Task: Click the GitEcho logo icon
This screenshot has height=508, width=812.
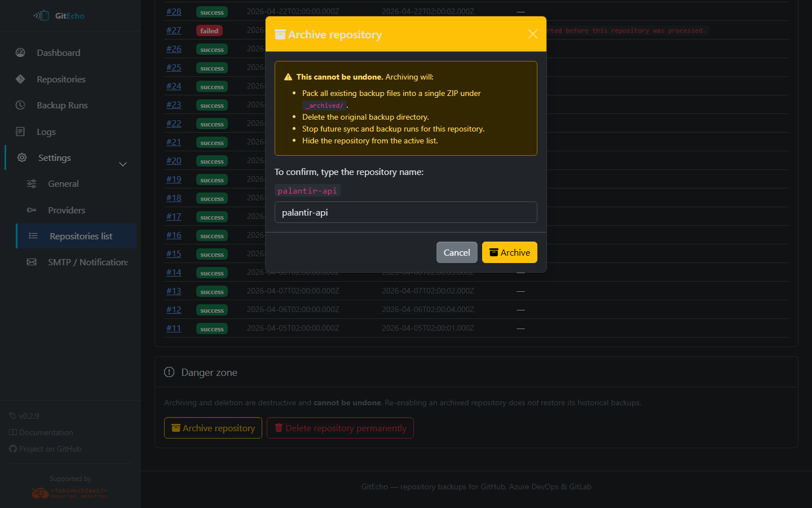Action: (x=41, y=16)
